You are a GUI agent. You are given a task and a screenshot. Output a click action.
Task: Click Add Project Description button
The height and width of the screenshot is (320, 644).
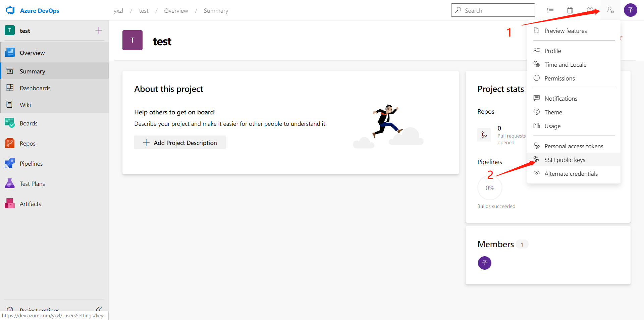tap(180, 143)
